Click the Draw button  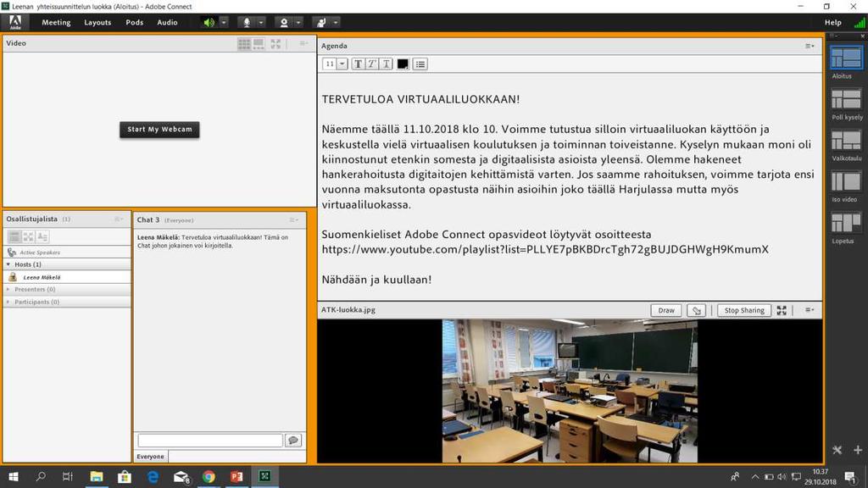coord(666,310)
